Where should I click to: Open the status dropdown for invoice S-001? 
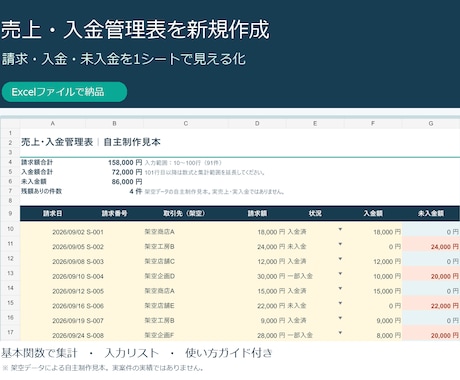click(340, 229)
